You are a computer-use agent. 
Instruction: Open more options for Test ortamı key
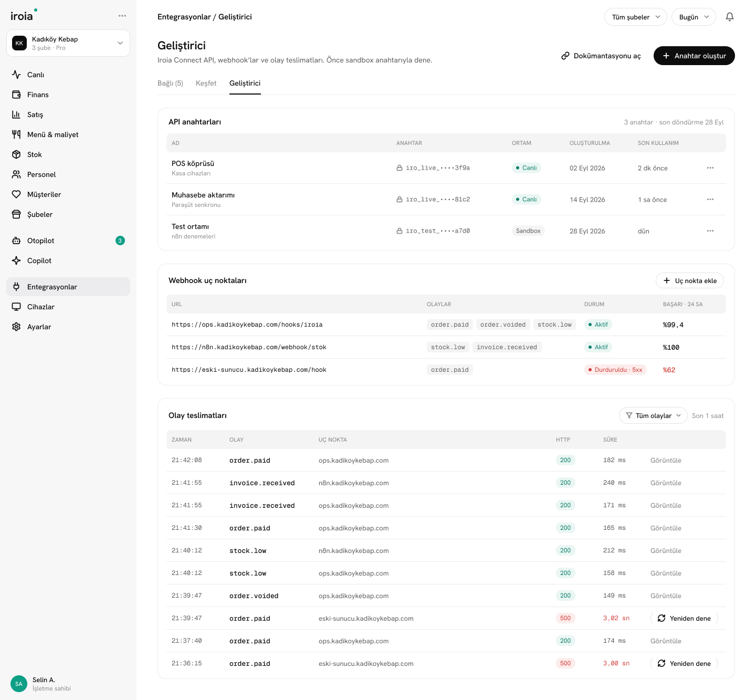click(710, 231)
